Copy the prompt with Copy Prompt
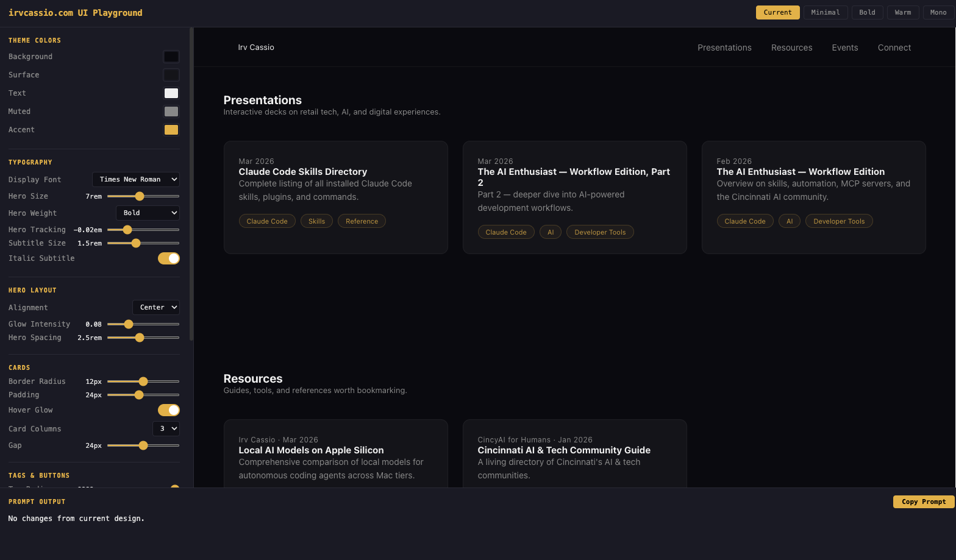 [924, 502]
